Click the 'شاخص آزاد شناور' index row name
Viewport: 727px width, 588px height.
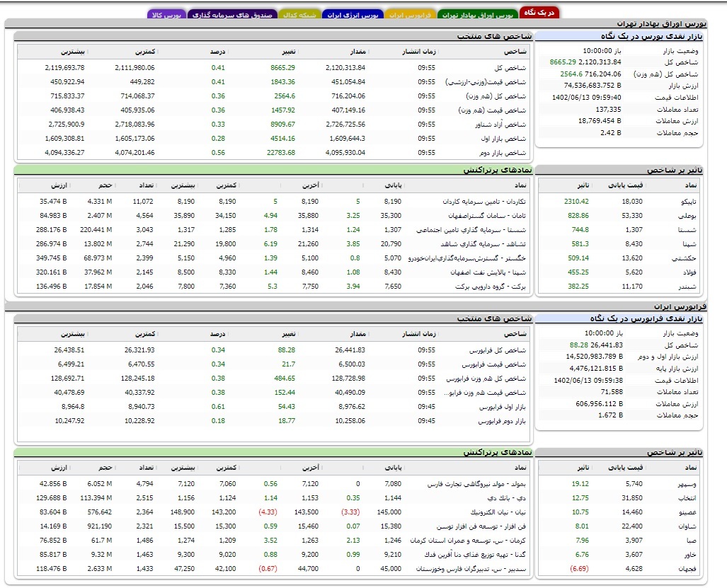(x=501, y=124)
